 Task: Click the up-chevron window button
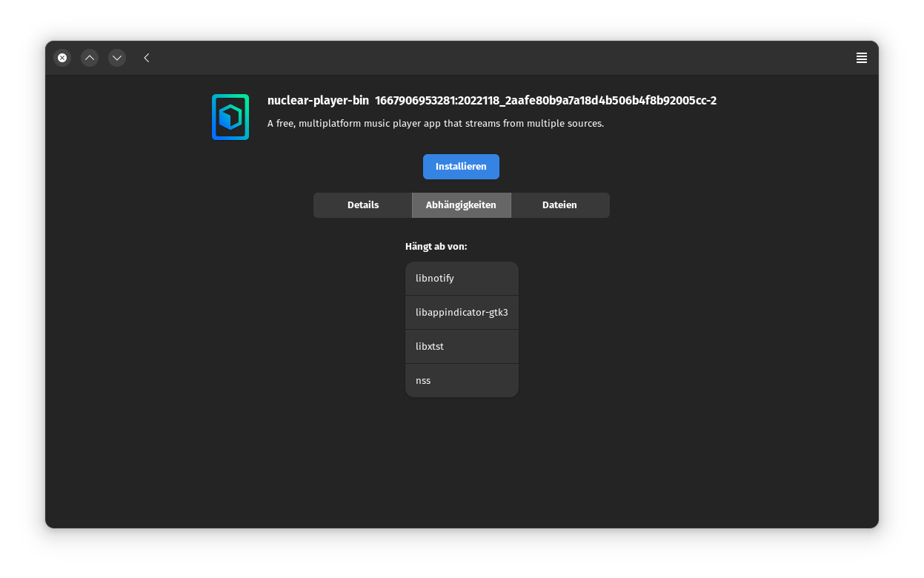point(90,58)
